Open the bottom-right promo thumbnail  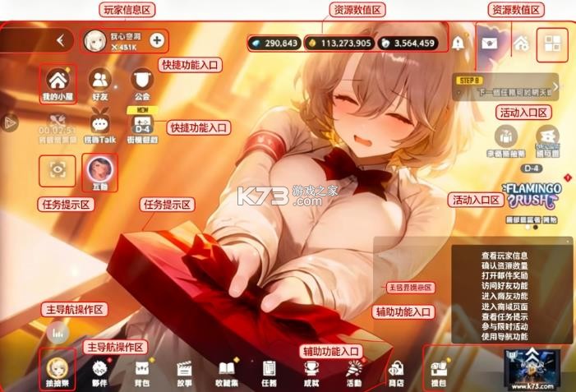532,369
